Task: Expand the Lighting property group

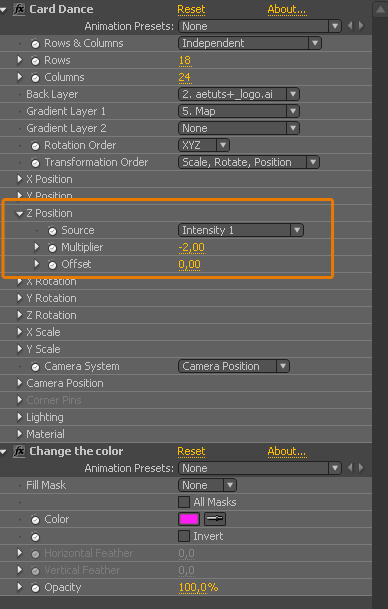Action: [x=19, y=417]
